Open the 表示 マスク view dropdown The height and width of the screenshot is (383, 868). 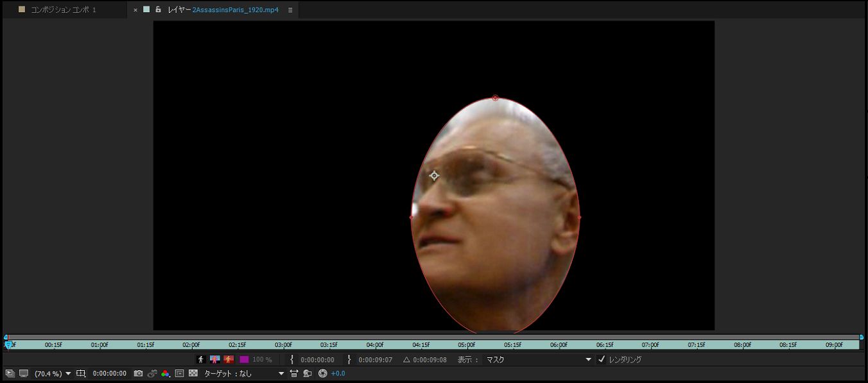tap(538, 360)
